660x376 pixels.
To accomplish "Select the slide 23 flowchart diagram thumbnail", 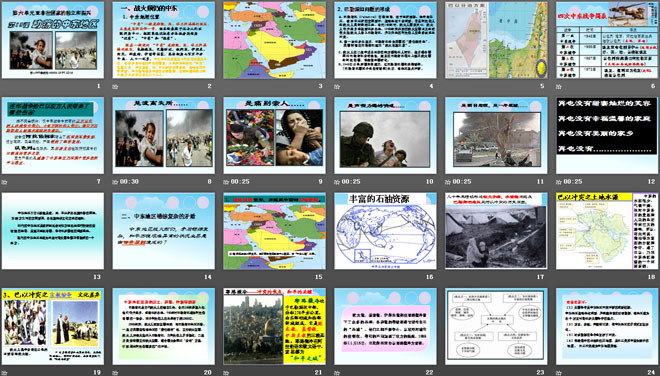I will point(496,326).
